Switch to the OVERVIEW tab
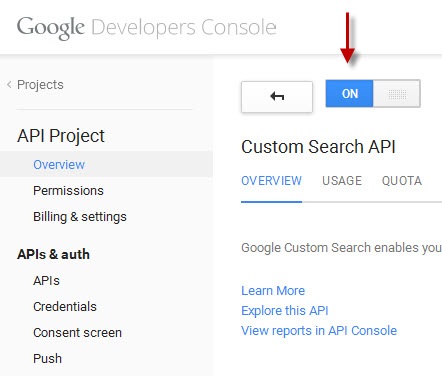The image size is (442, 376). (x=271, y=181)
